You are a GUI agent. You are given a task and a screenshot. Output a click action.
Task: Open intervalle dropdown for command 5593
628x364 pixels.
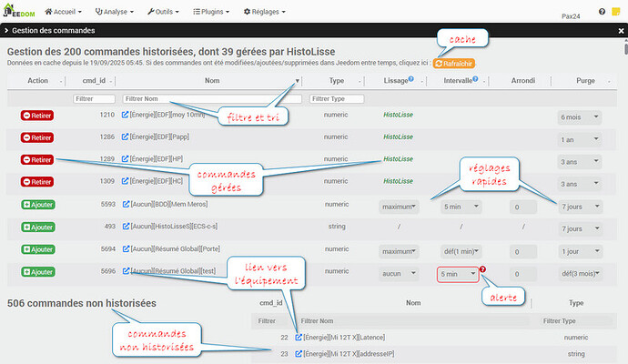tap(461, 207)
